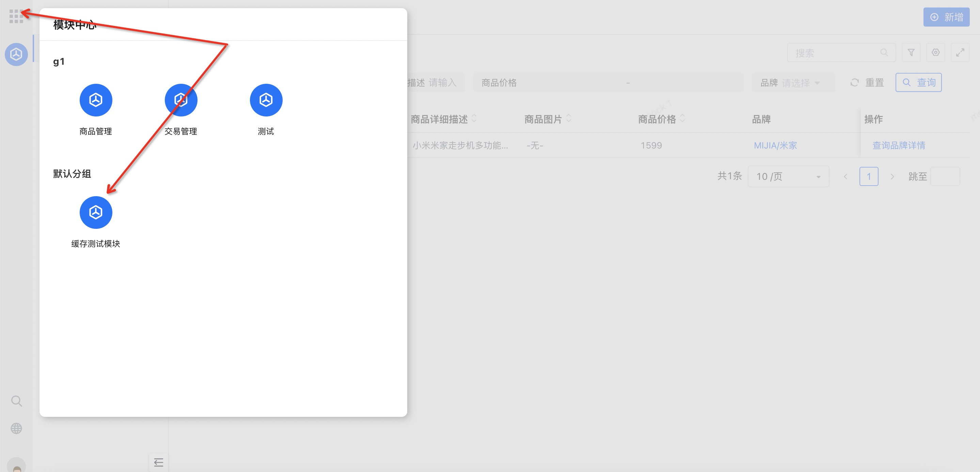This screenshot has height=472, width=980.
Task: Toggle the filter funnel icon
Action: point(911,52)
